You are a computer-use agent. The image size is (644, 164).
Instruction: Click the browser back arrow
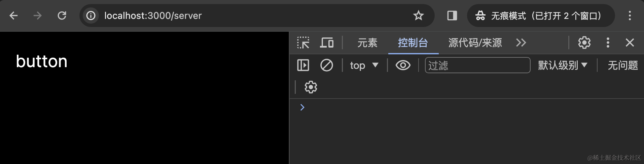(13, 16)
